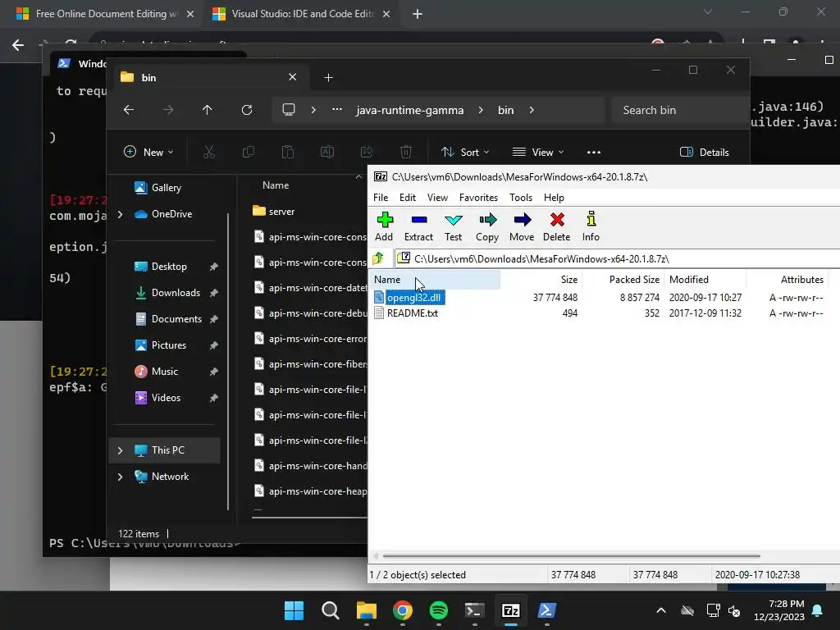Go up a folder in File Explorer
Viewport: 840px width, 630px height.
208,110
